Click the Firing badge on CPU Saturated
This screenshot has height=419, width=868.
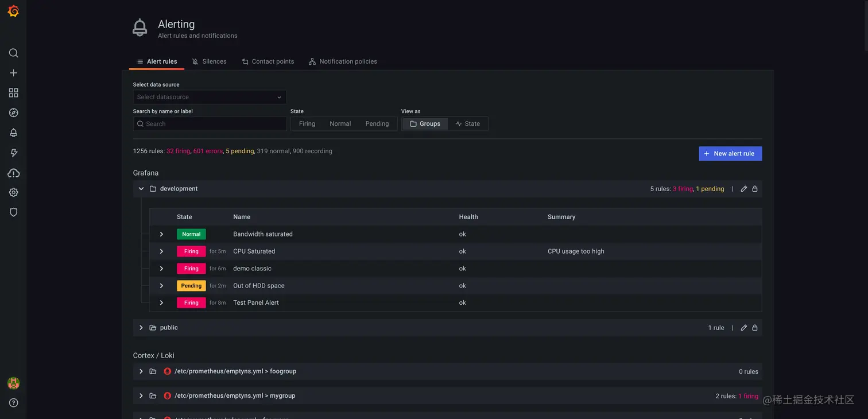pos(191,251)
